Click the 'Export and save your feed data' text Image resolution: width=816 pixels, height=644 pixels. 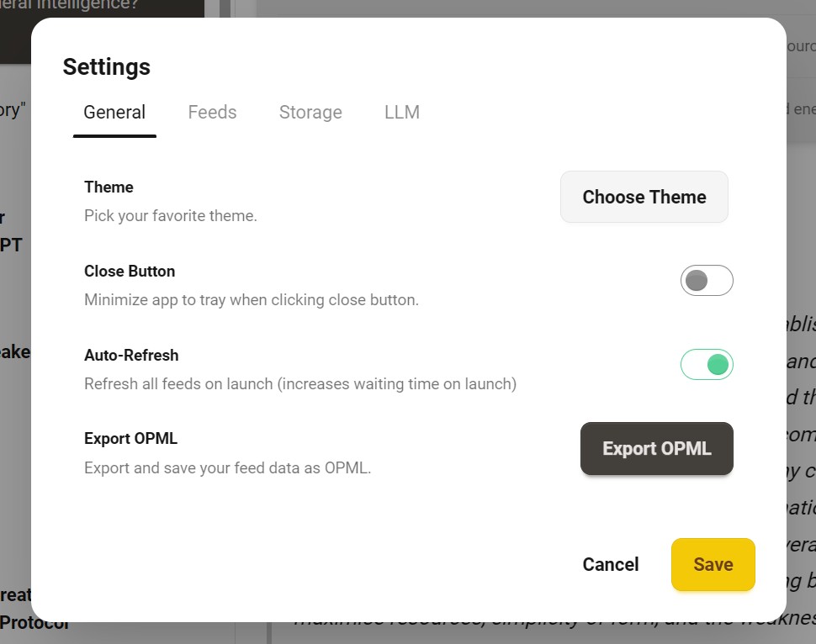click(227, 468)
